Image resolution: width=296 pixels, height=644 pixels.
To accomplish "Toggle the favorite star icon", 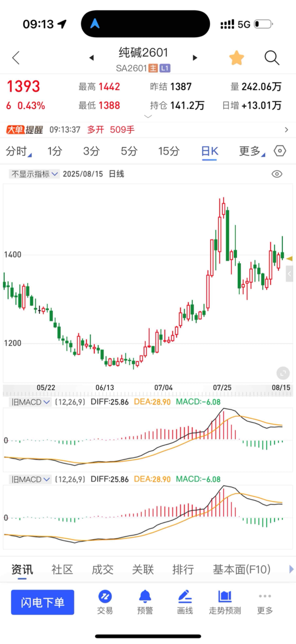I will click(x=237, y=58).
